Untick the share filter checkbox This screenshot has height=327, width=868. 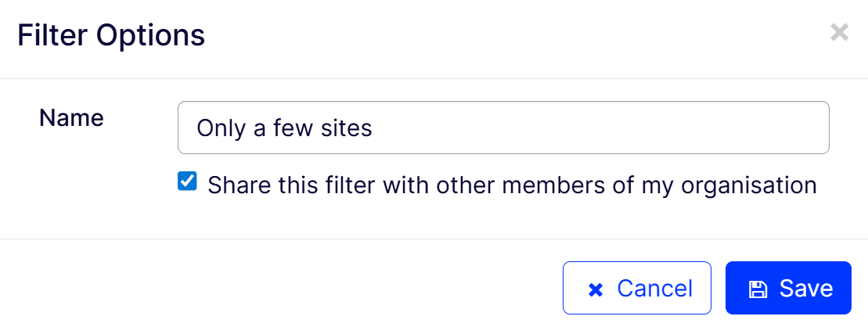(187, 183)
